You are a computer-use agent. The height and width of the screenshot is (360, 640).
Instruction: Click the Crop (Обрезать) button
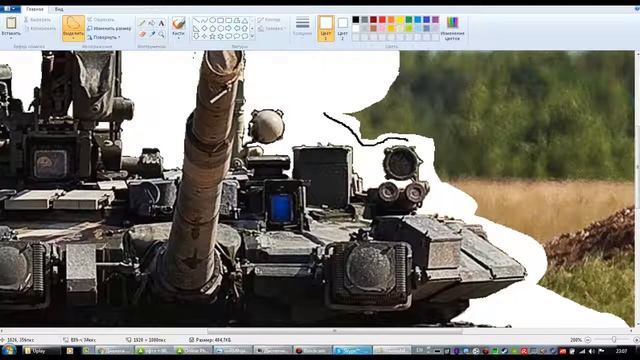[x=100, y=20]
